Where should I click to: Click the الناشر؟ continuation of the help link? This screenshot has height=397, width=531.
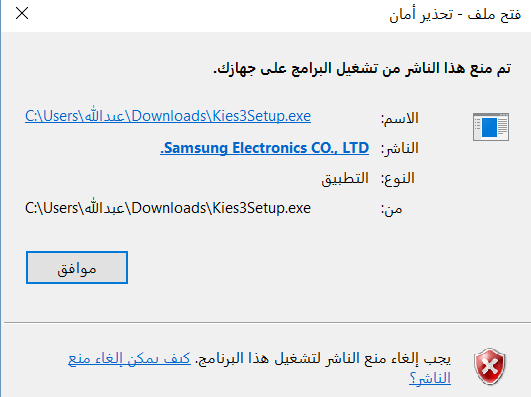click(x=430, y=378)
